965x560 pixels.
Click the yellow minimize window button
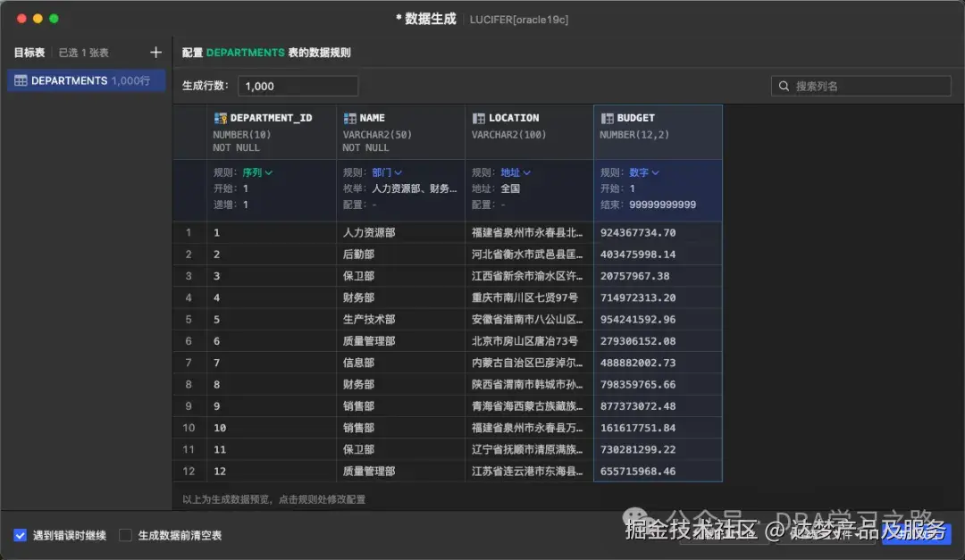pos(38,19)
